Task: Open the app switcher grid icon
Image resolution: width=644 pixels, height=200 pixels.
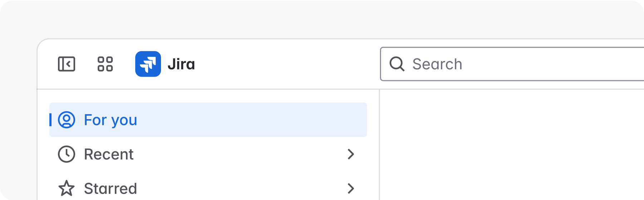Action: 105,64
